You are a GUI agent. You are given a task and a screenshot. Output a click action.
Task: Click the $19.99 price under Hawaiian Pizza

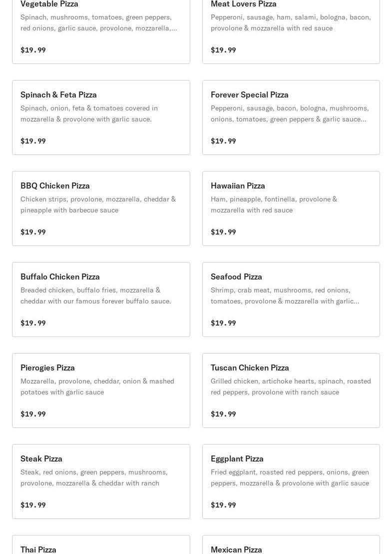coord(223,232)
